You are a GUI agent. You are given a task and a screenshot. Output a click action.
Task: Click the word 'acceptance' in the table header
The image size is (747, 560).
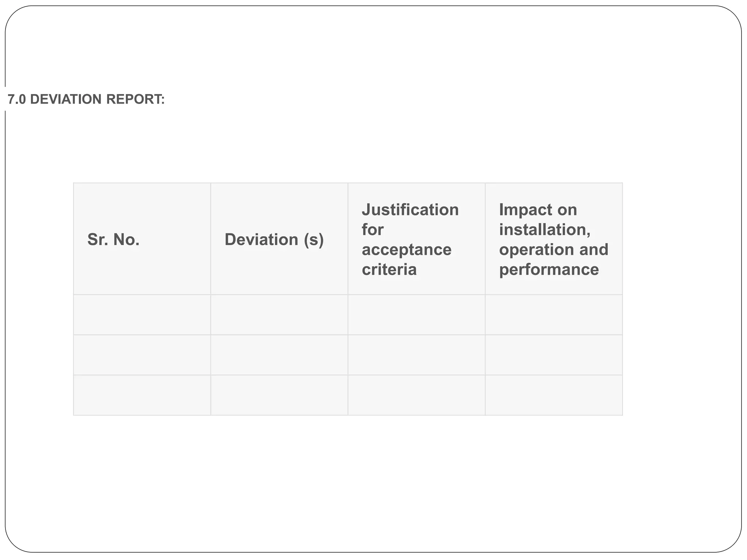coord(406,250)
